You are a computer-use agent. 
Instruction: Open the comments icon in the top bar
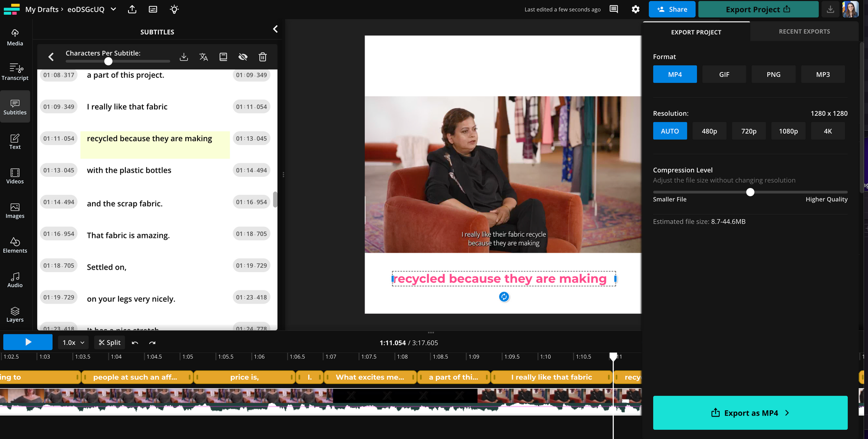[614, 9]
